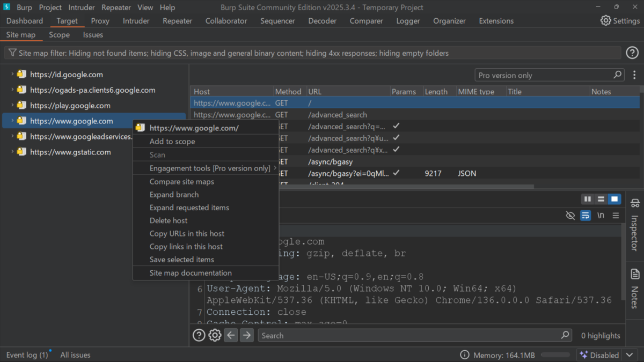Click the editor help question mark icon
The height and width of the screenshot is (362, 644).
coord(199,335)
